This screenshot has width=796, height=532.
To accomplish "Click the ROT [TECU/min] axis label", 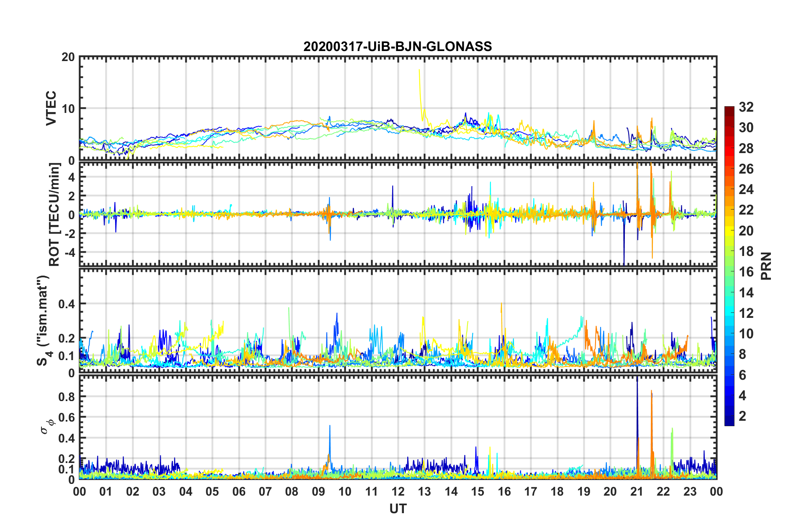I will tap(54, 215).
